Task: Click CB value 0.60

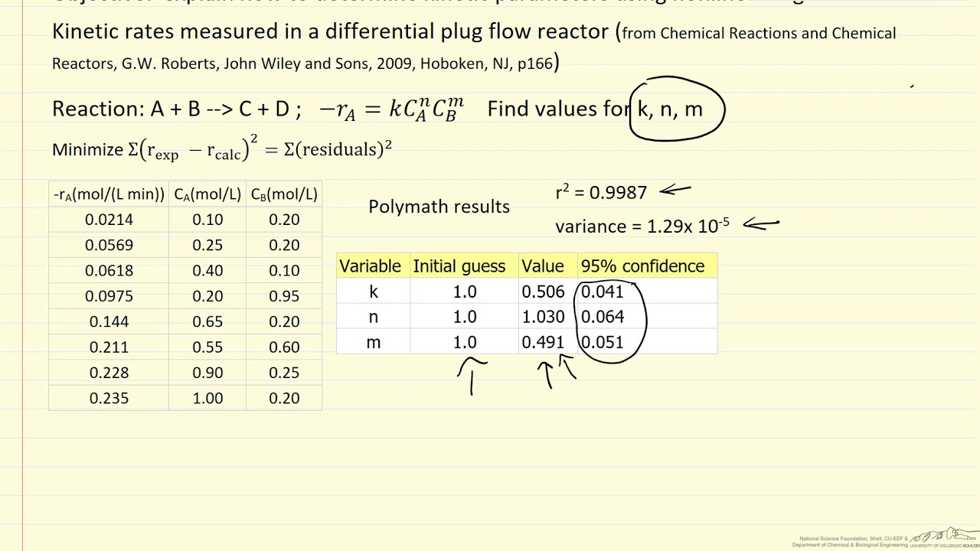Action: [284, 347]
